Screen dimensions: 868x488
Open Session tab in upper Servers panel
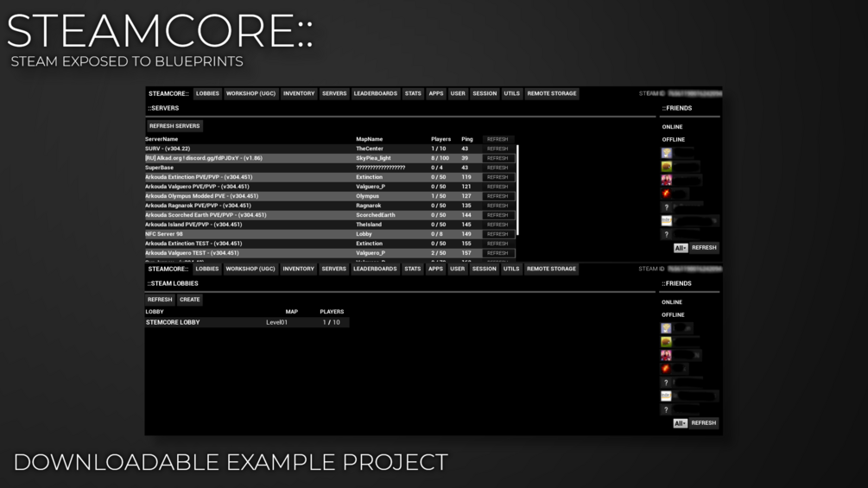coord(485,93)
